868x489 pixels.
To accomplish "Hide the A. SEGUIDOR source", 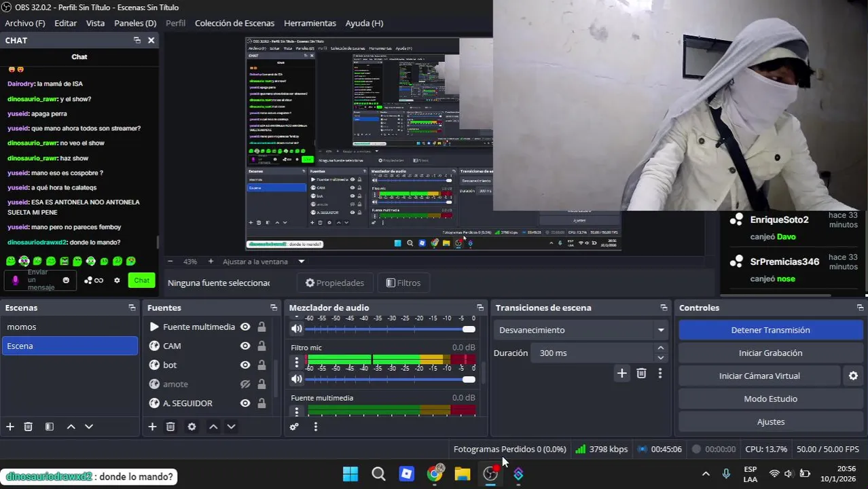I will tap(245, 403).
